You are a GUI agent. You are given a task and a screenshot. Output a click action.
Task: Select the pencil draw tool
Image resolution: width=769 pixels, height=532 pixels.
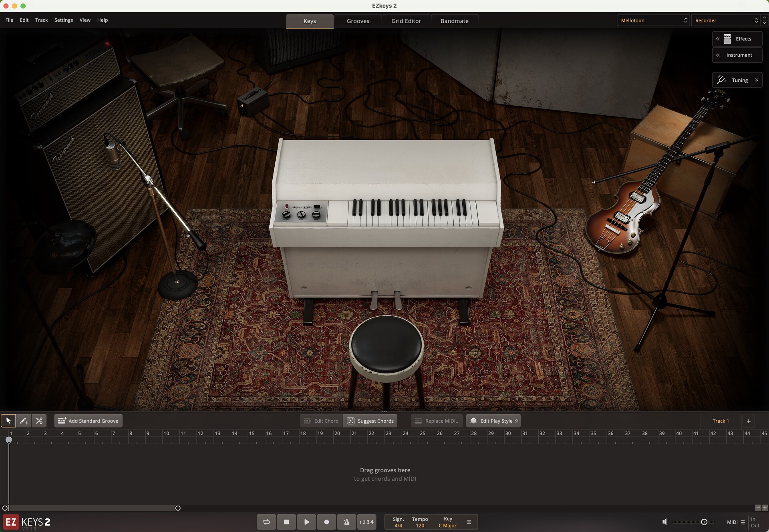pyautogui.click(x=24, y=421)
